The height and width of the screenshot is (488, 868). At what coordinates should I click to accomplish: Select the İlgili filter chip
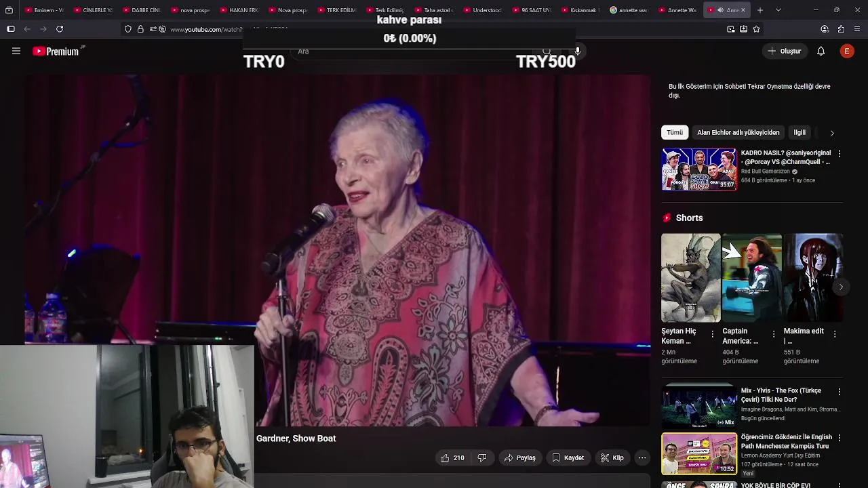point(800,132)
